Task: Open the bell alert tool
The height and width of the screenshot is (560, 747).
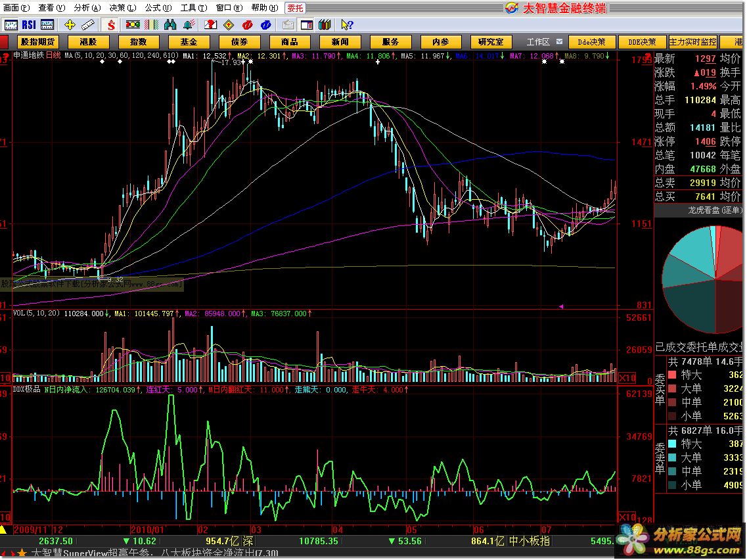Action: click(x=189, y=25)
